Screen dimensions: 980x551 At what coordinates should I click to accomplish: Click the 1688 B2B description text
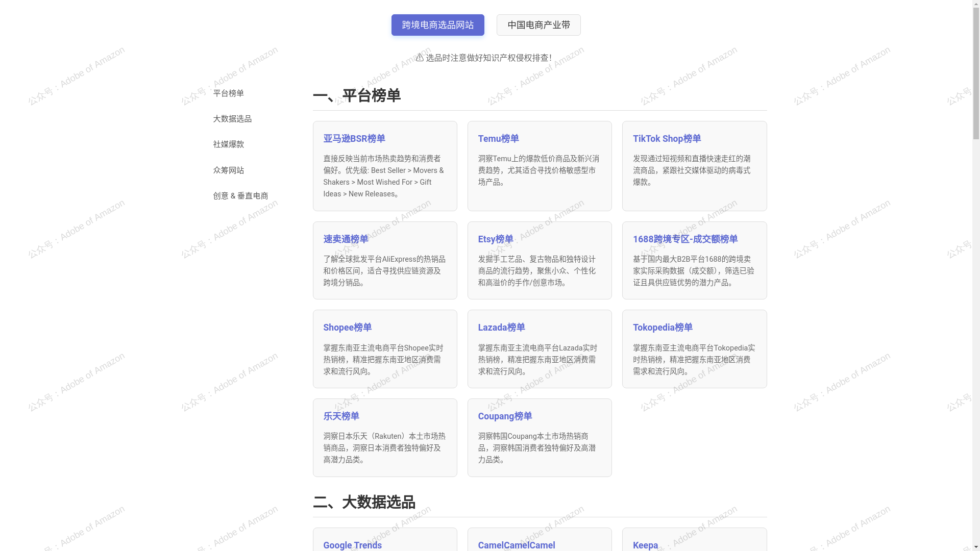[x=694, y=271]
